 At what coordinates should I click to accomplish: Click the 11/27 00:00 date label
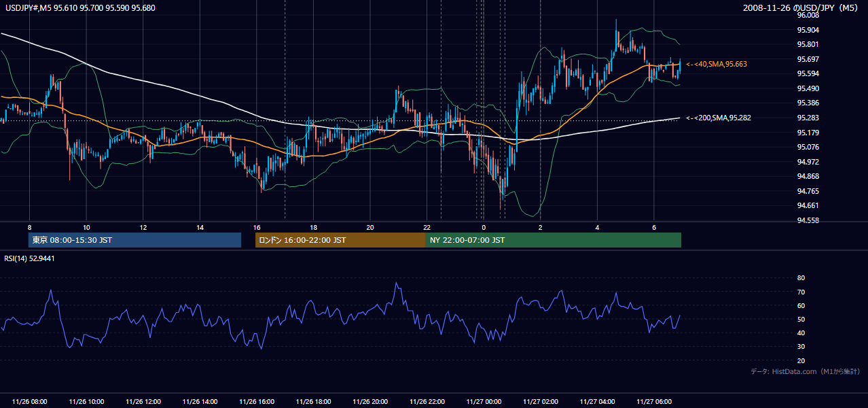484,402
